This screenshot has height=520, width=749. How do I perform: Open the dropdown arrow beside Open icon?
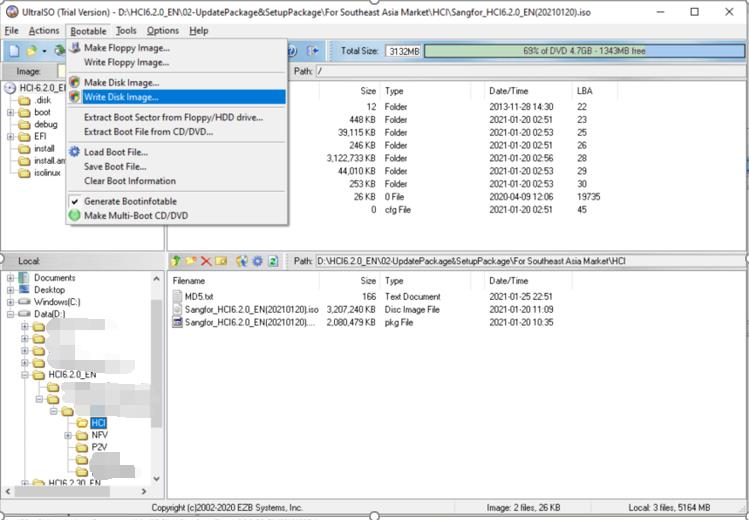44,51
